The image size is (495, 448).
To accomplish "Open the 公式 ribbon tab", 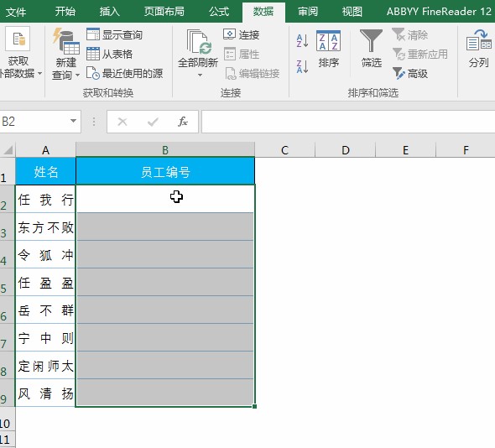I will coord(219,12).
